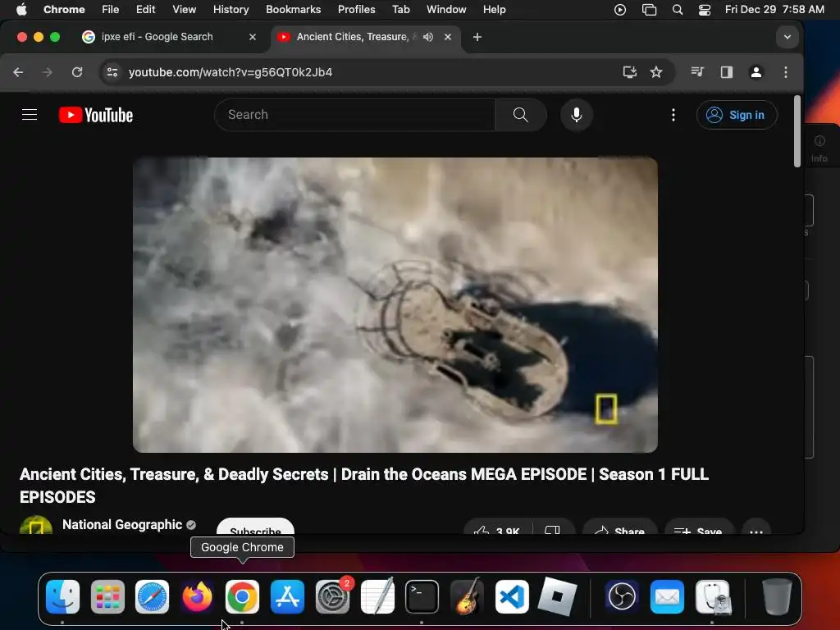This screenshot has height=630, width=840.
Task: Start voice search with microphone icon
Action: pos(577,115)
